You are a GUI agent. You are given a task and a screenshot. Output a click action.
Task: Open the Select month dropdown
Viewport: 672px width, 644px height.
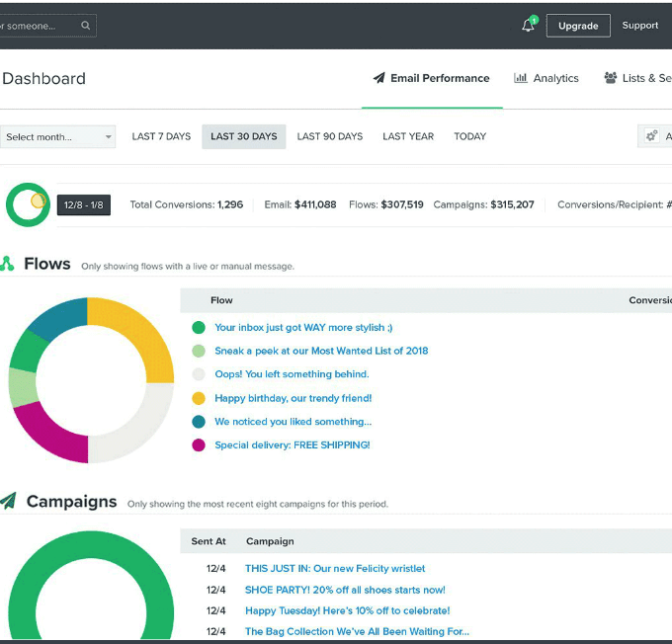[57, 136]
